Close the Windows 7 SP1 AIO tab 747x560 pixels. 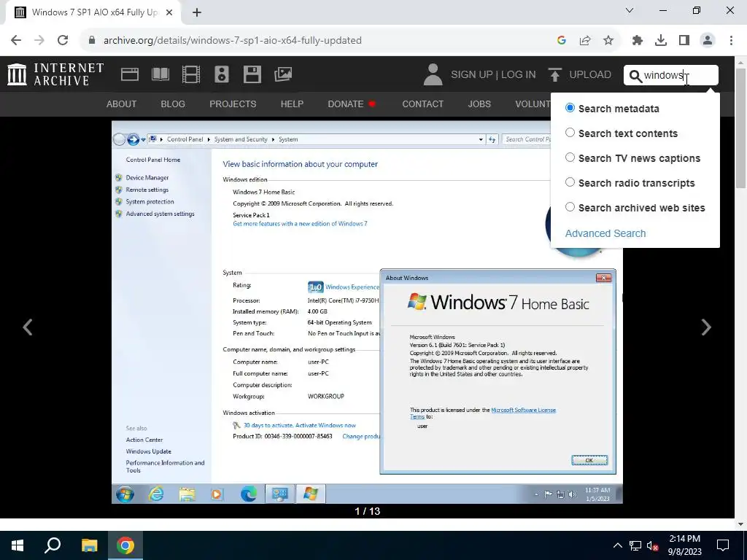coord(169,12)
